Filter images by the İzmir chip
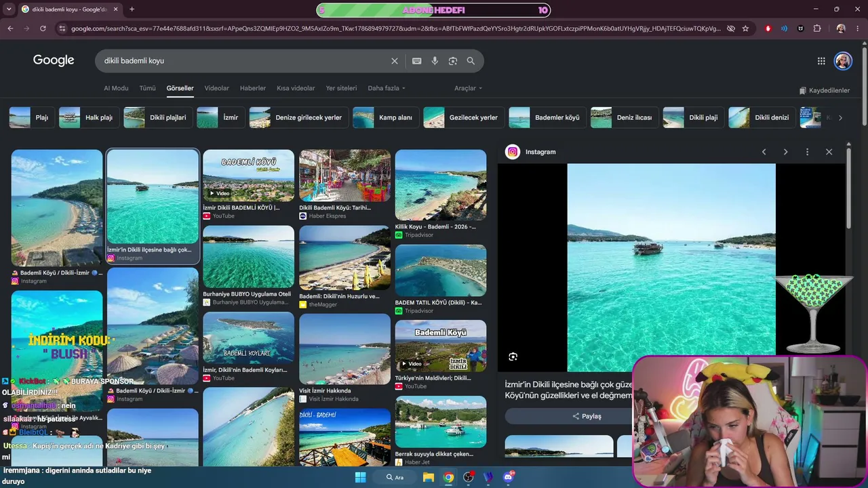 point(220,117)
